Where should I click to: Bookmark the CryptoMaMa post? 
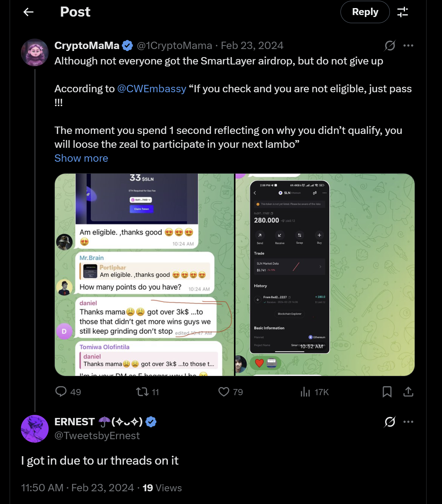coord(387,392)
